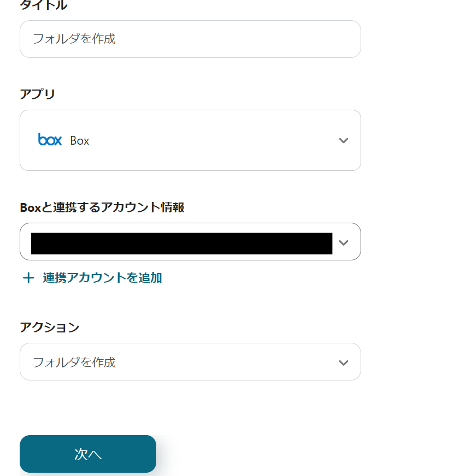Screen dimensions: 460x476
Task: Click empty middle area of アクション selector
Action: pos(219,362)
